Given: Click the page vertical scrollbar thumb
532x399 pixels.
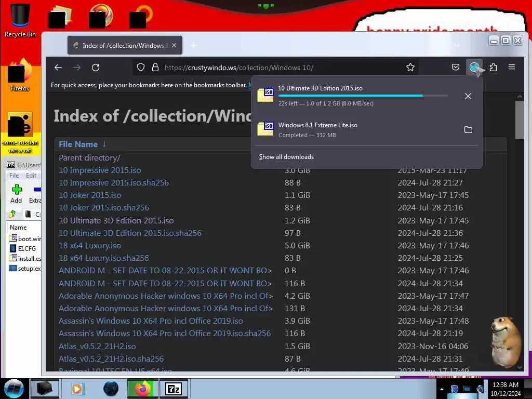Looking at the screenshot, I should point(520,120).
